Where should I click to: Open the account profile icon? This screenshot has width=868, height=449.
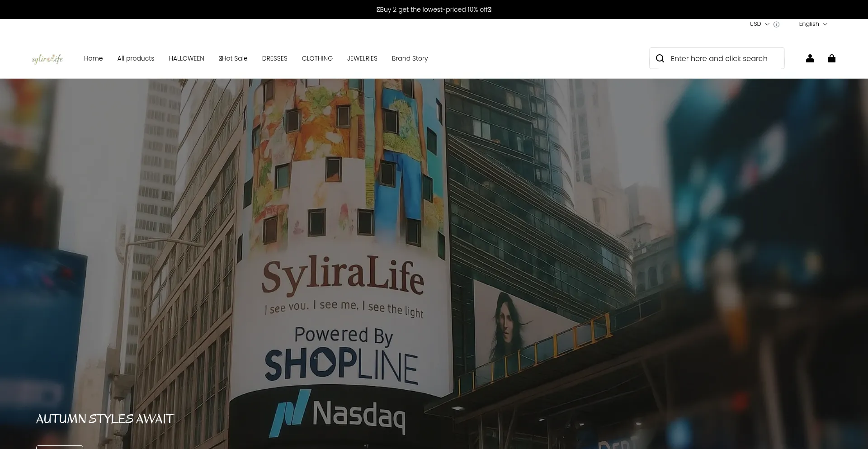[x=810, y=58]
